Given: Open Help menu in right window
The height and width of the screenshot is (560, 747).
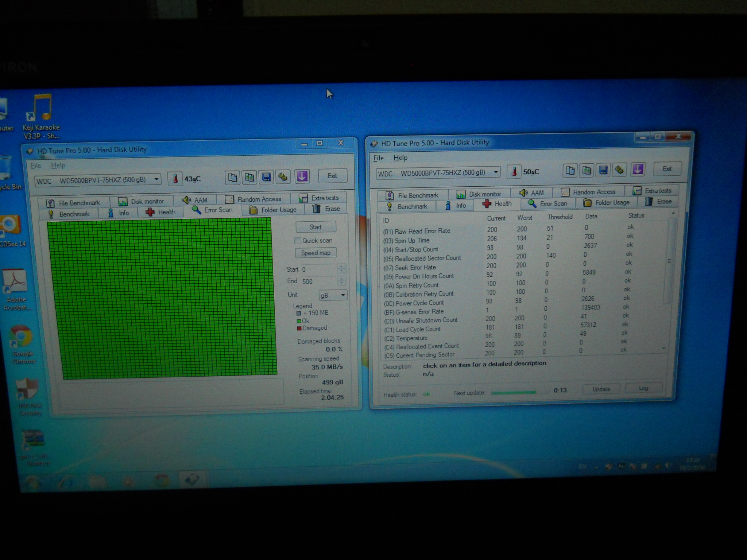Looking at the screenshot, I should [x=400, y=158].
